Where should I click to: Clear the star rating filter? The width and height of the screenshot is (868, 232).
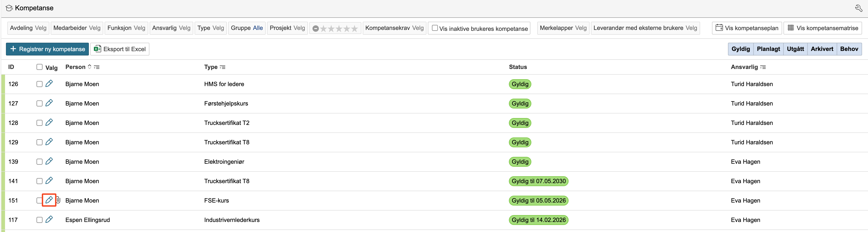coord(315,29)
